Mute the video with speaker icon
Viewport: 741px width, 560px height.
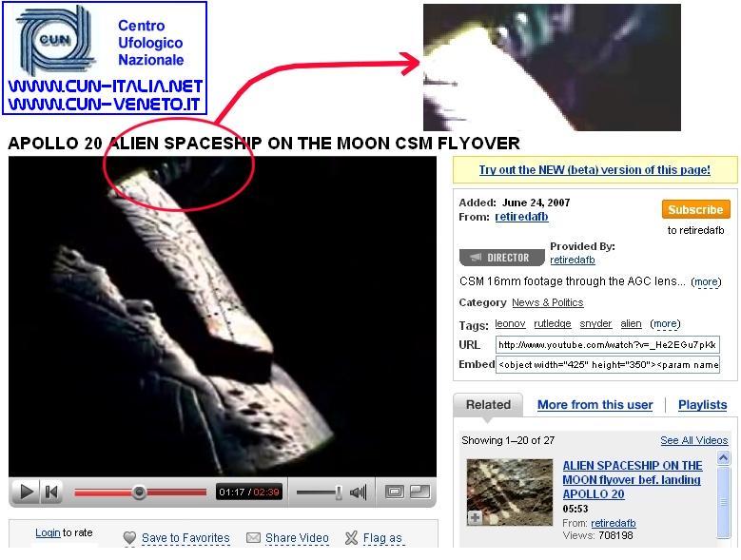[359, 492]
